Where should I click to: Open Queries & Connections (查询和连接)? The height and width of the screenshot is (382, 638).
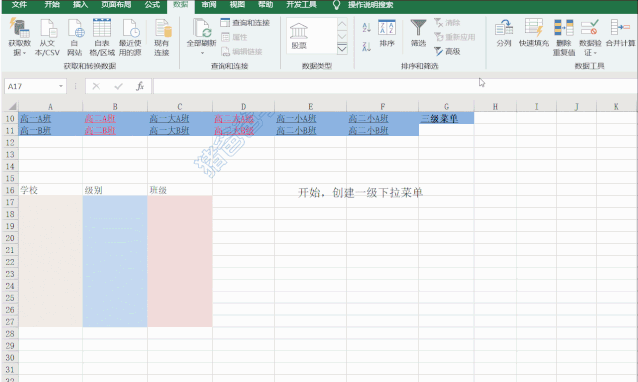click(x=245, y=23)
